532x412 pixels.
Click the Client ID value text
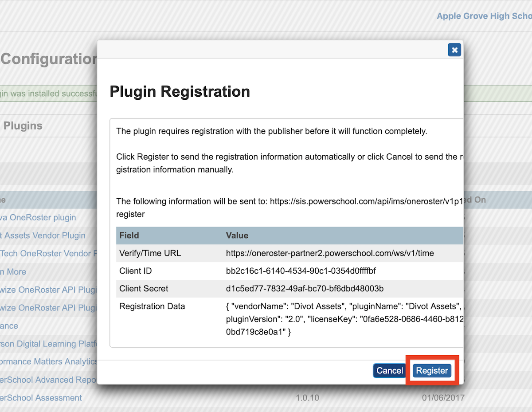click(x=301, y=271)
